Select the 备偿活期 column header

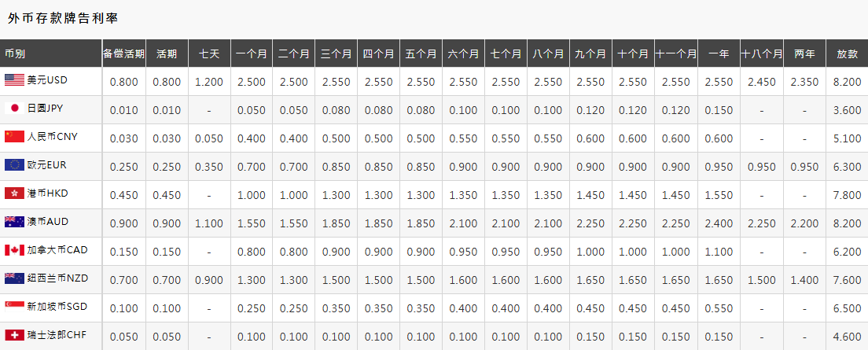click(124, 53)
